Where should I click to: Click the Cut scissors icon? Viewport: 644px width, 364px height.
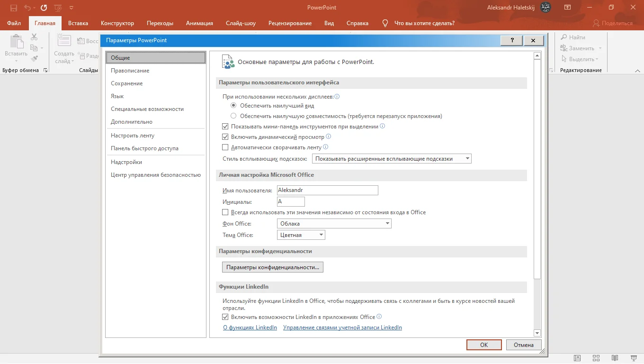click(x=34, y=37)
